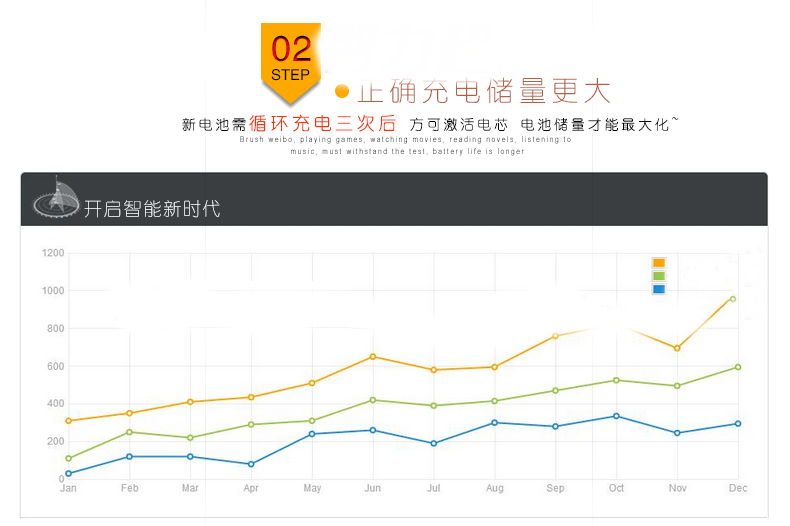Click the green line data point at Jul
Screen dimensions: 790x526
pyautogui.click(x=433, y=406)
